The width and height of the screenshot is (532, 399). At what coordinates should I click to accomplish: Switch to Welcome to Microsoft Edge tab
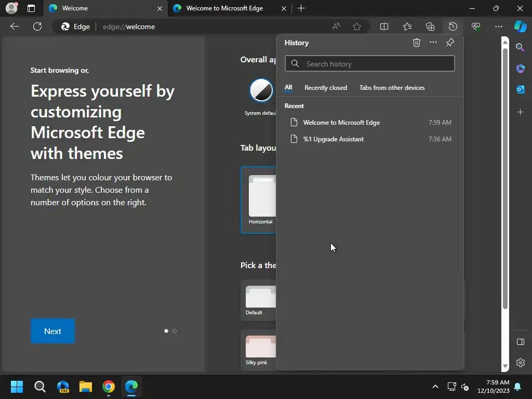tap(224, 8)
